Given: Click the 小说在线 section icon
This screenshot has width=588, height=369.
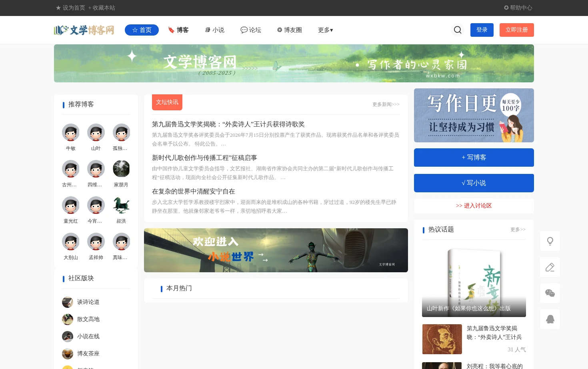Looking at the screenshot, I should 68,337.
